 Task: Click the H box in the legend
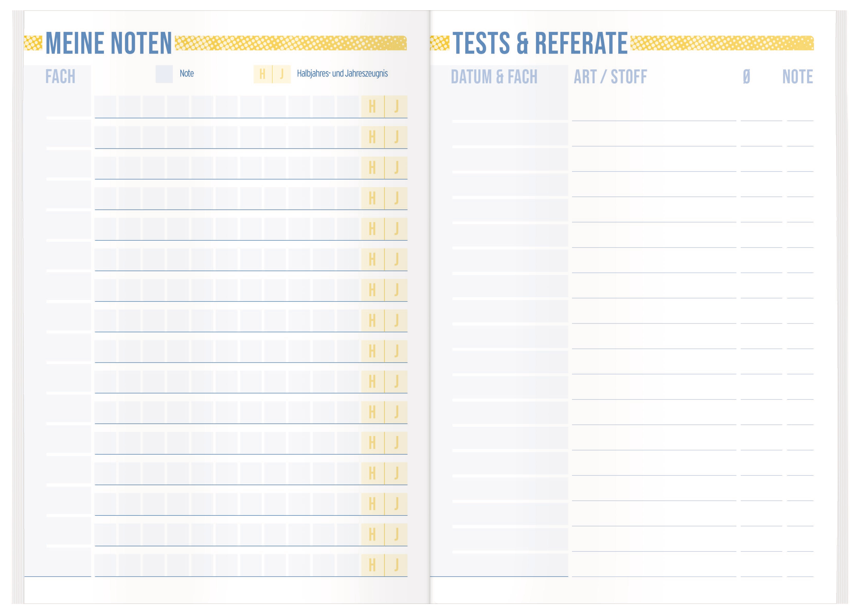pos(263,74)
